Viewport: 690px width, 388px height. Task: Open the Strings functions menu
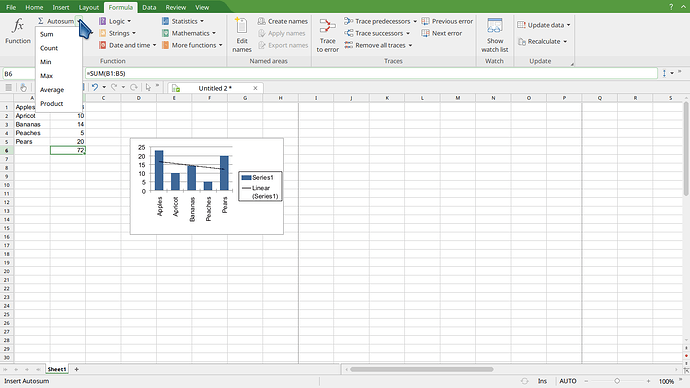coord(117,33)
